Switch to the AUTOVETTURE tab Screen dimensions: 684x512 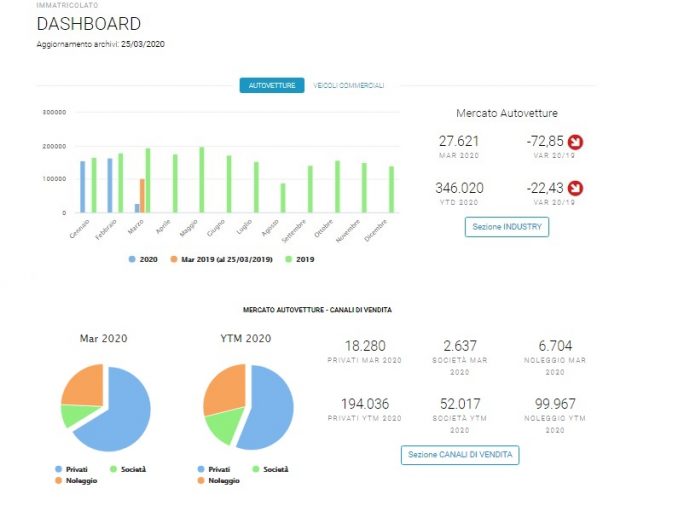pyautogui.click(x=272, y=85)
